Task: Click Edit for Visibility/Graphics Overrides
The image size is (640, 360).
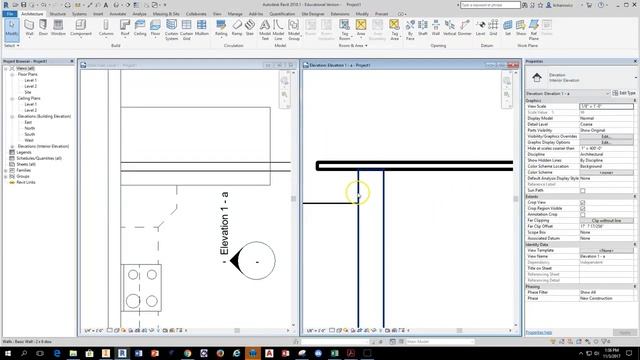Action: click(x=606, y=136)
